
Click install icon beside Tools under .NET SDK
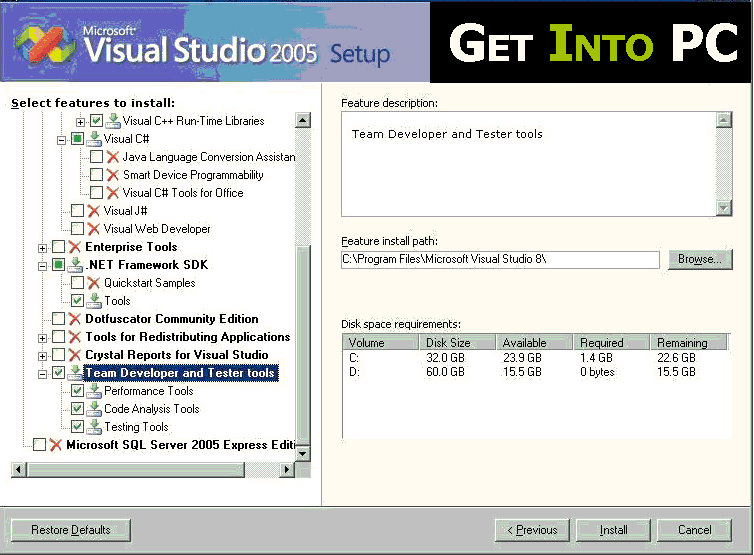(x=94, y=301)
